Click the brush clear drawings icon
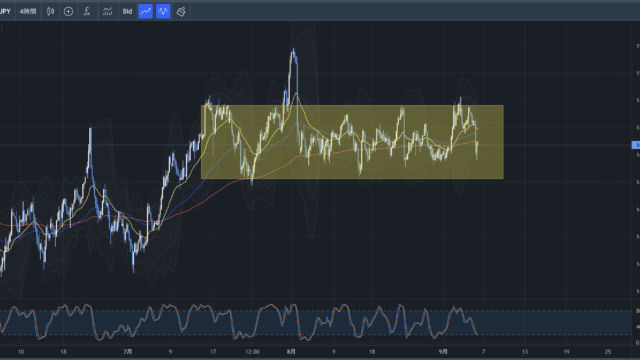 [x=181, y=11]
